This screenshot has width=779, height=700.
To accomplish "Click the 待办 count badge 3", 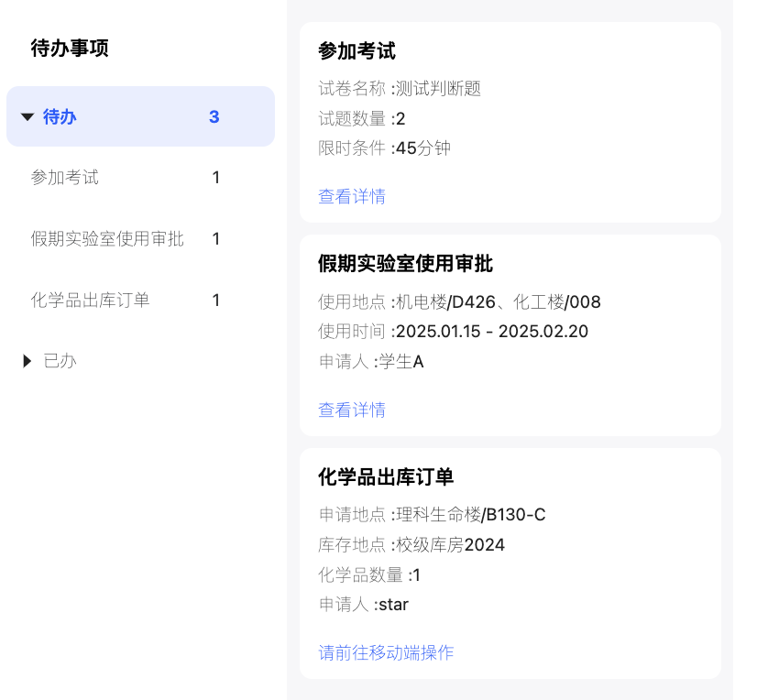I will click(x=214, y=117).
